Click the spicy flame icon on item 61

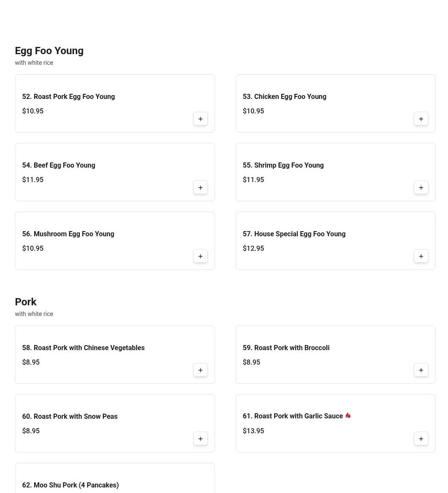348,416
